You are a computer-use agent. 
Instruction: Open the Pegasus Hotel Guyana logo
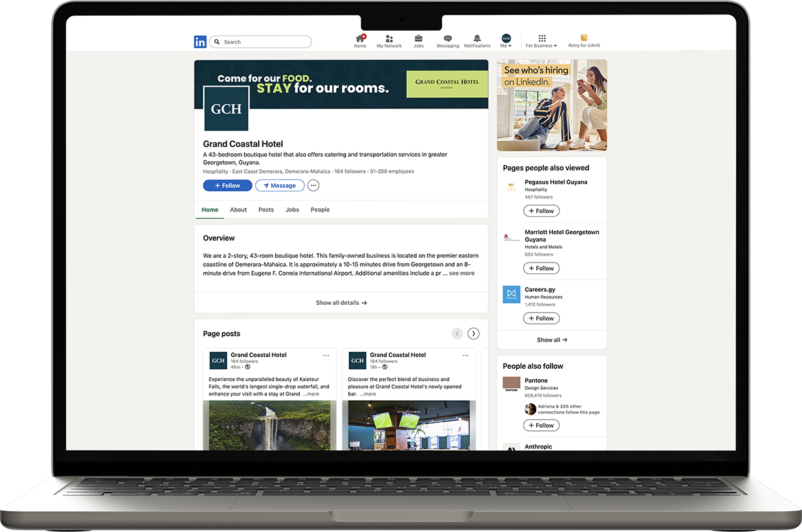(x=511, y=187)
